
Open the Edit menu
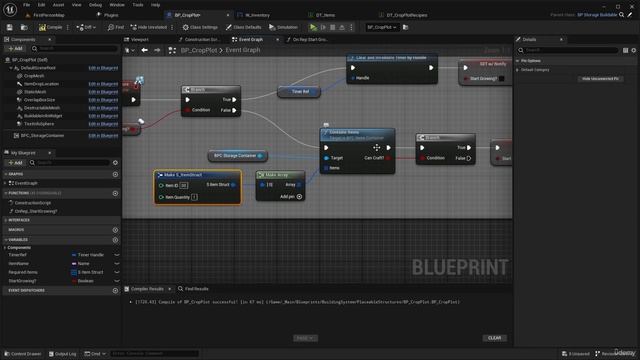(41, 5)
